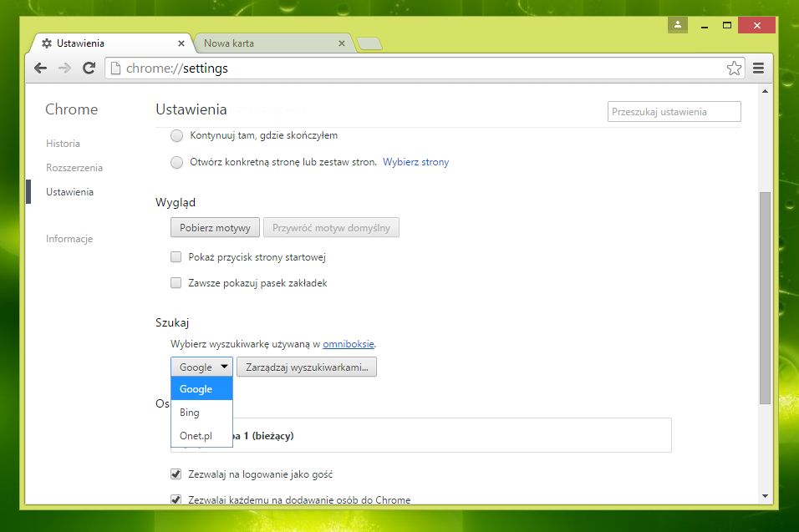The width and height of the screenshot is (799, 532).
Task: Choose Onet.pl from the dropdown list
Action: pos(201,436)
